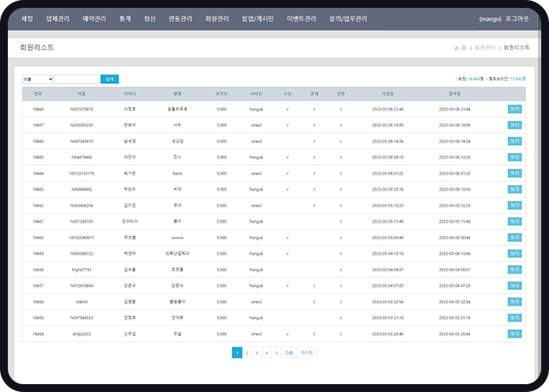Viewport: 549px width, 392px height.
Task: Click the withdrawn count 71,992 link
Action: coord(516,79)
